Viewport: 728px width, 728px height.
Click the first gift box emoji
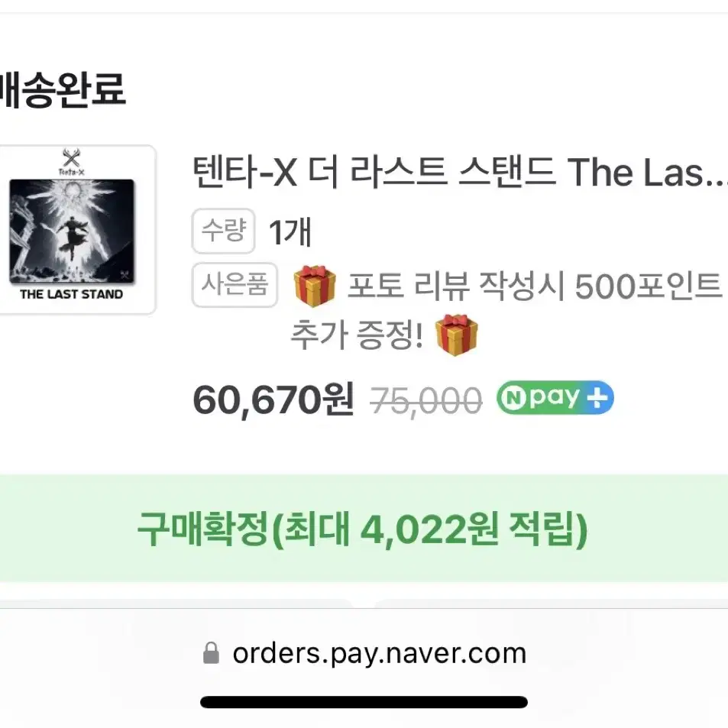315,286
